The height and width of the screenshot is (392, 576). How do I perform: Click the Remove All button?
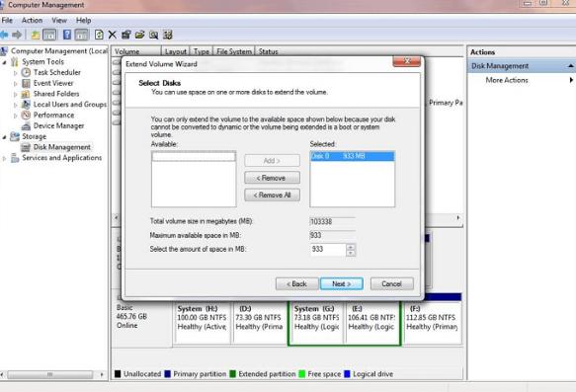point(272,195)
